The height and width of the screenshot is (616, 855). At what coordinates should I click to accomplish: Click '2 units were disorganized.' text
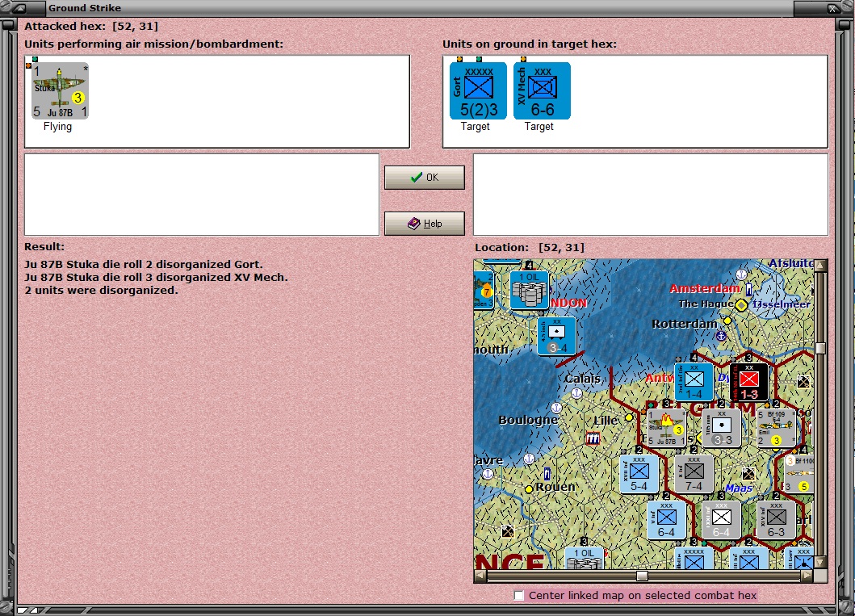(102, 290)
